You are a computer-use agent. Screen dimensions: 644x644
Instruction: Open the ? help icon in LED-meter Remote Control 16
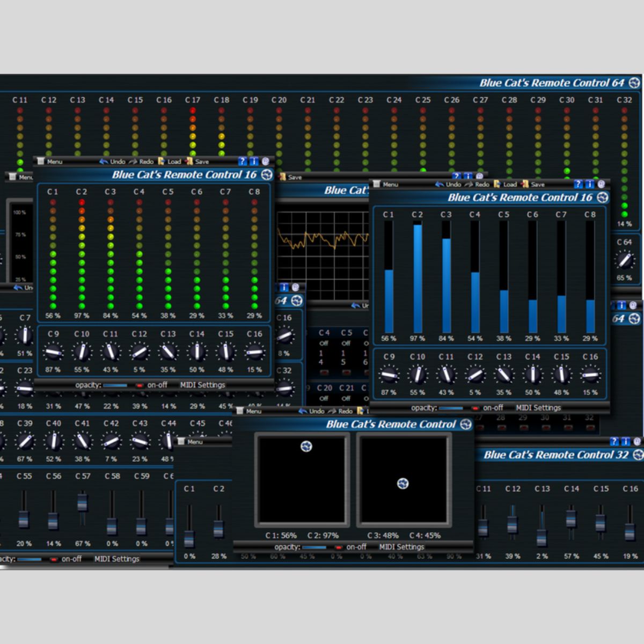click(x=242, y=161)
